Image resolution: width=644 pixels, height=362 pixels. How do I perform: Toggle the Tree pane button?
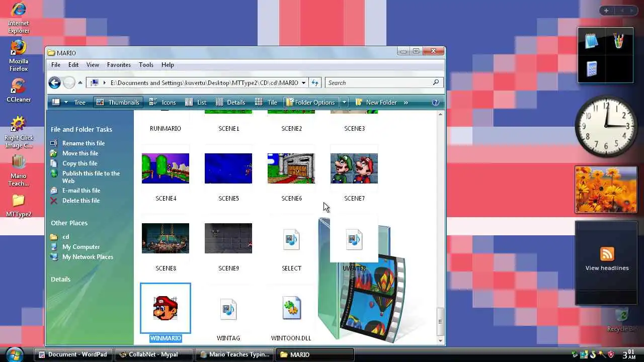(79, 102)
